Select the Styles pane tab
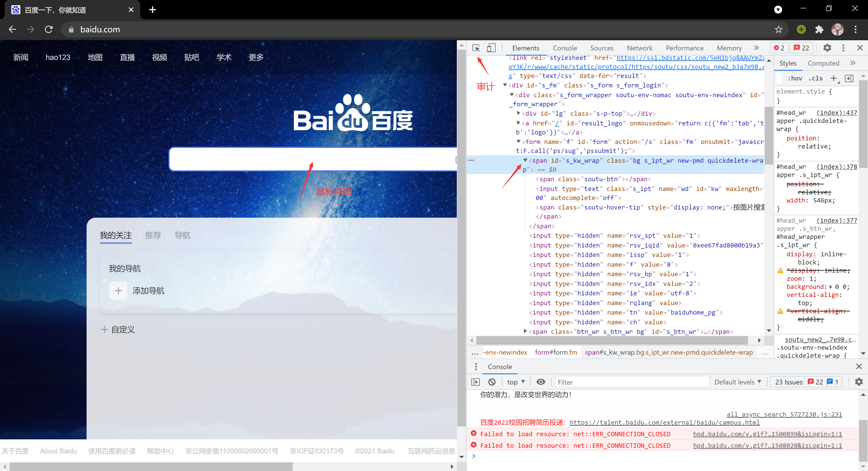The height and width of the screenshot is (471, 868). click(788, 63)
